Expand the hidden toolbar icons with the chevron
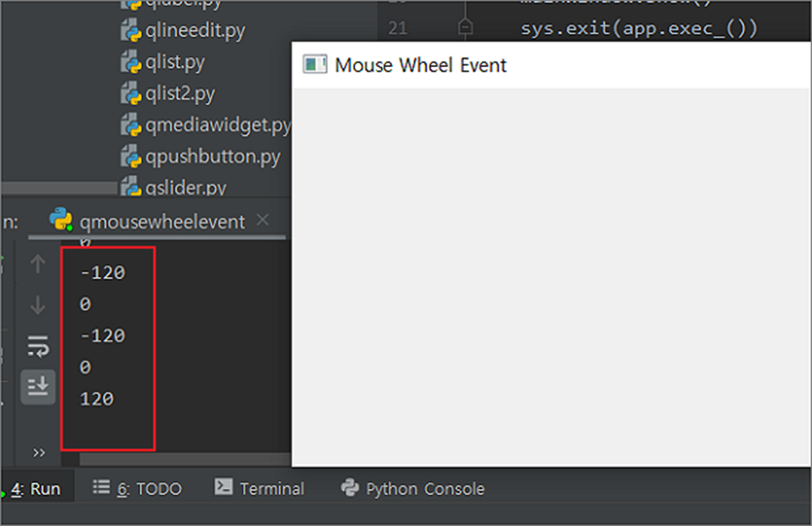 [x=38, y=452]
